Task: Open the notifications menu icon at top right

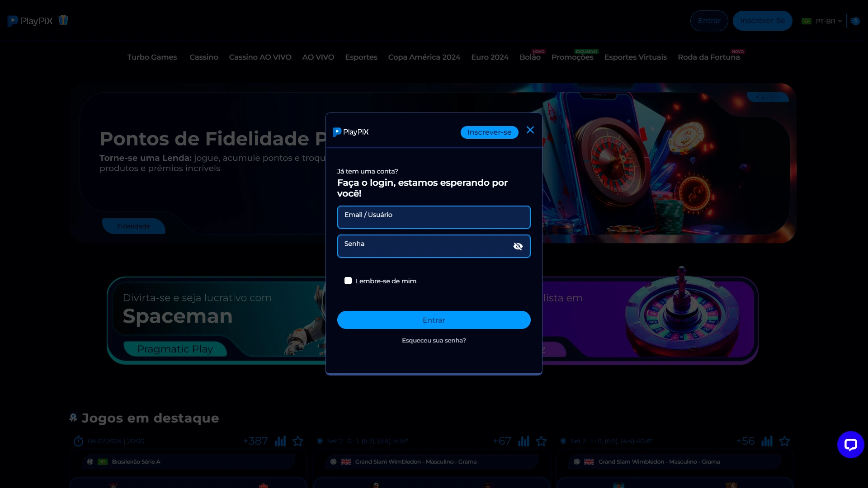Action: click(x=854, y=21)
